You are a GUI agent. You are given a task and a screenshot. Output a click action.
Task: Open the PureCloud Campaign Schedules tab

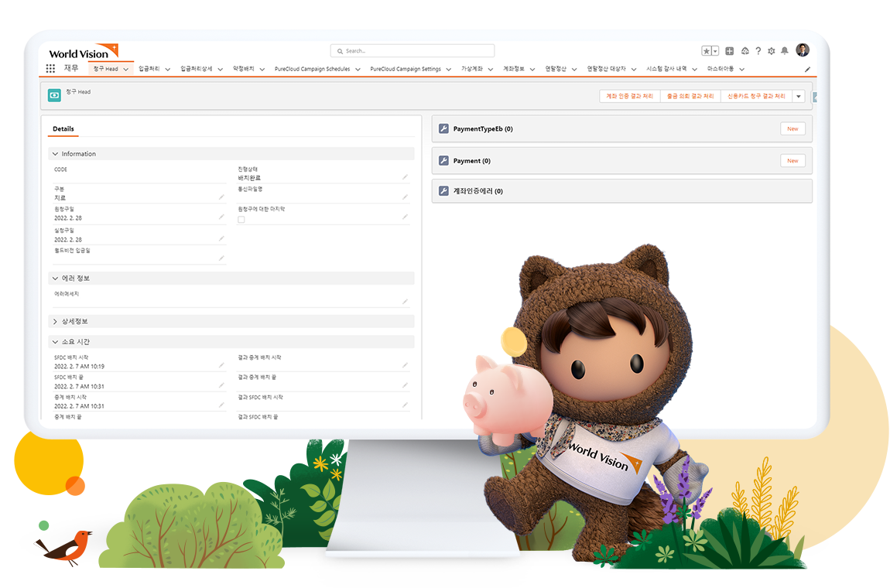tap(312, 69)
